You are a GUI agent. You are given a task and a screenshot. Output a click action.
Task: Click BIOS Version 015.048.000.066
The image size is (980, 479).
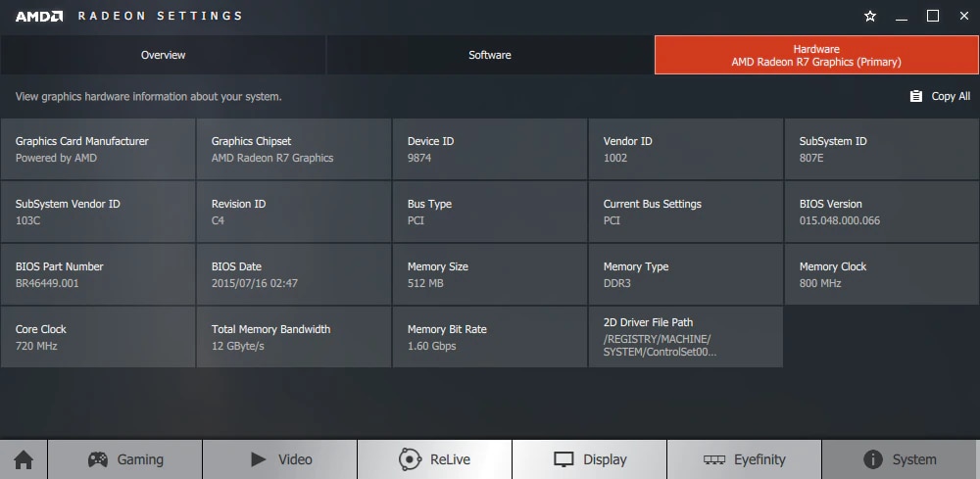pos(840,220)
